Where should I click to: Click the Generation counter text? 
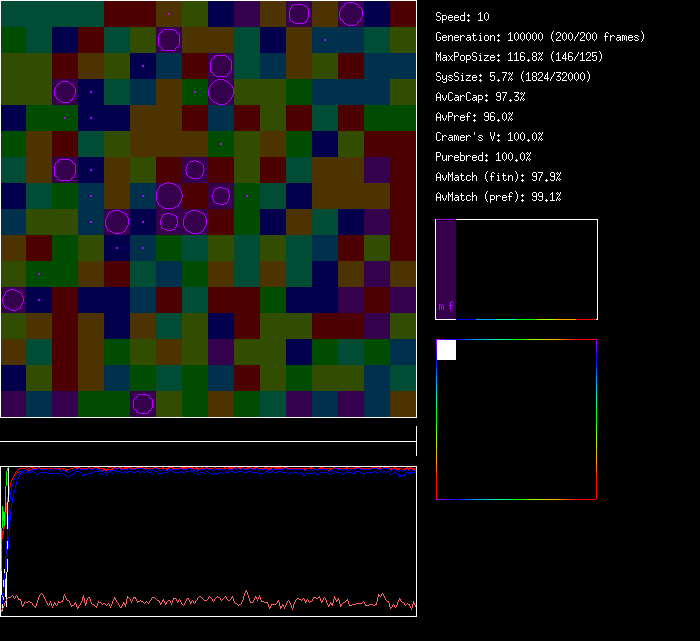(x=539, y=37)
